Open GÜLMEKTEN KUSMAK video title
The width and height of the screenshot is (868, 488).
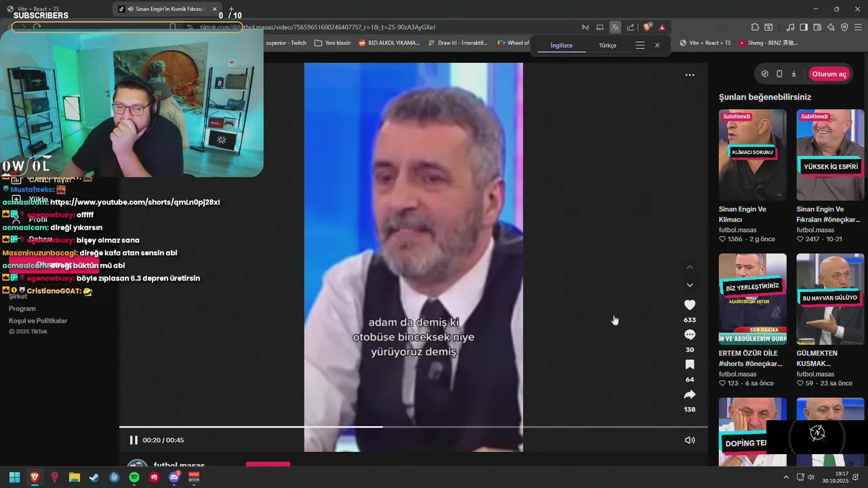[817, 359]
